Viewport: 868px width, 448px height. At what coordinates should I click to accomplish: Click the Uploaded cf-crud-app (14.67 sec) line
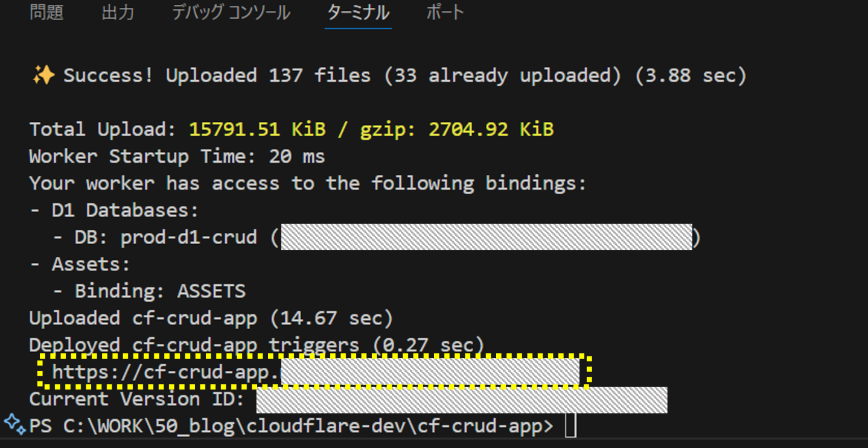coord(211,318)
